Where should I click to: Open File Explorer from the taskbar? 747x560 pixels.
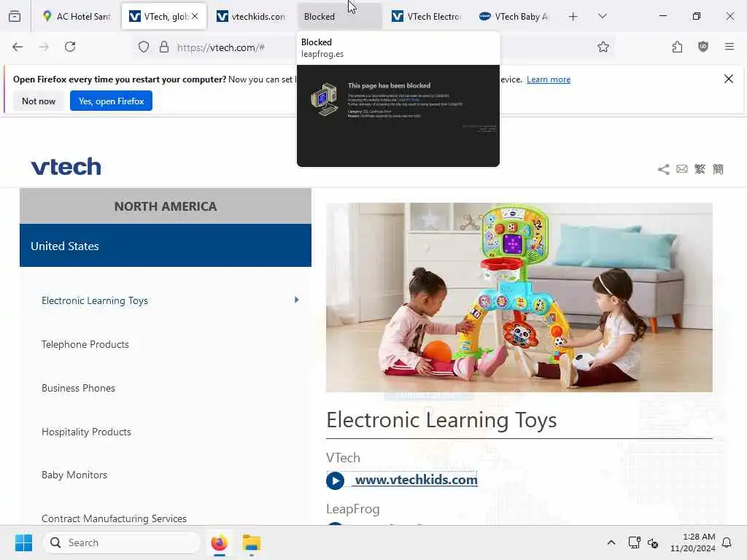[x=251, y=542]
